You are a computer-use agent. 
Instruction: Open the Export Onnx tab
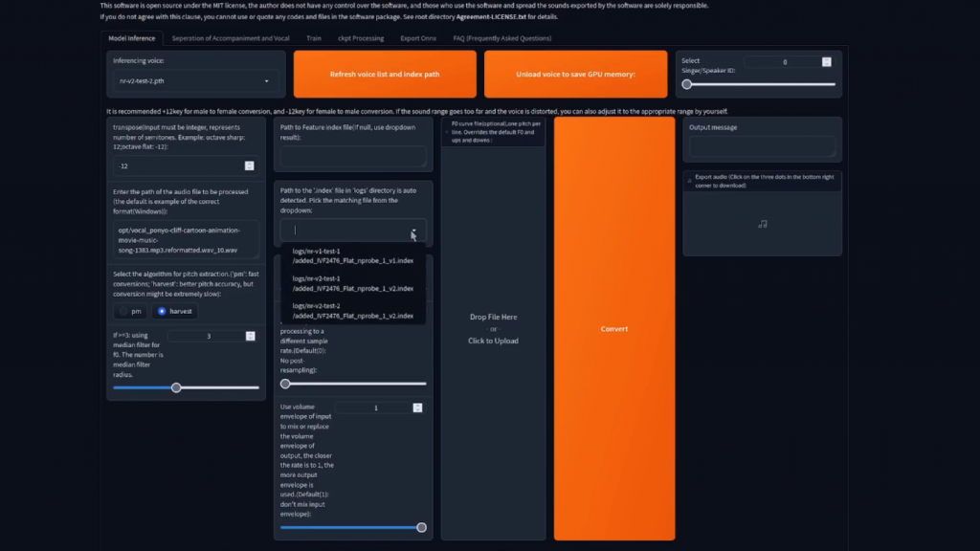pyautogui.click(x=418, y=38)
